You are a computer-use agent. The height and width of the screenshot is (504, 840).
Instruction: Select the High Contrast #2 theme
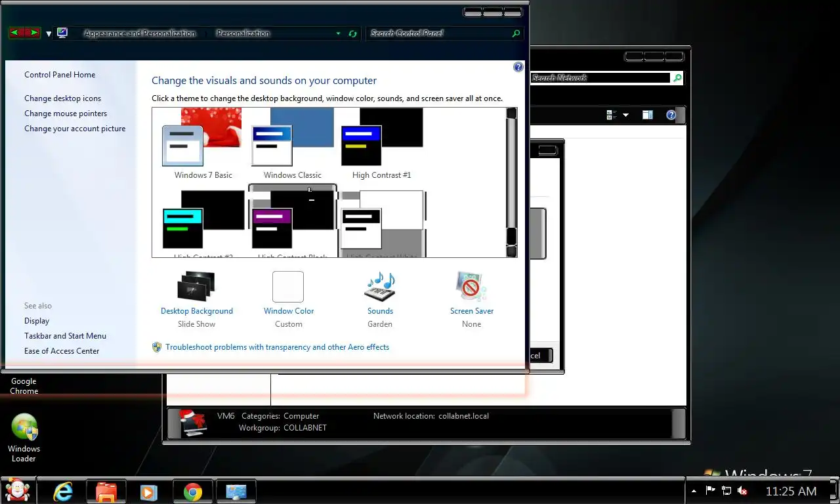203,223
